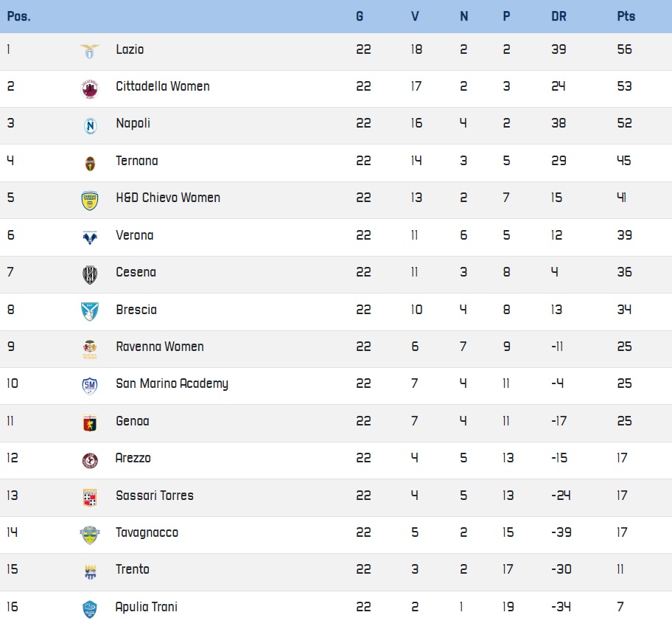Screen dimensions: 672x629
Task: Click the San Marino Academy SM badge
Action: 90,386
